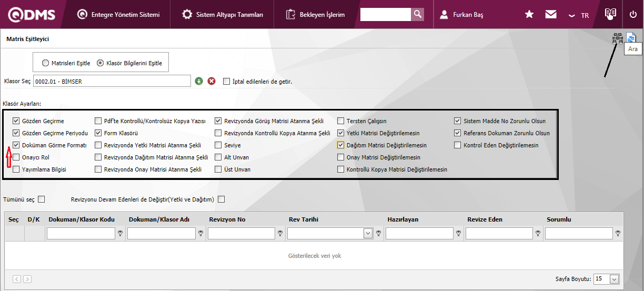
Task: Open the Rev Tarihi filter dropdown
Action: click(x=368, y=234)
